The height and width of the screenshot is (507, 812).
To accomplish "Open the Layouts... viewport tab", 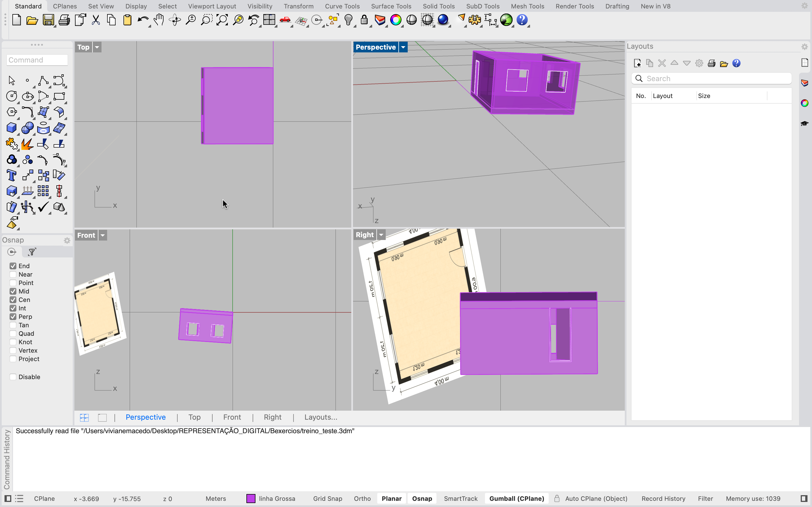I will [x=321, y=417].
